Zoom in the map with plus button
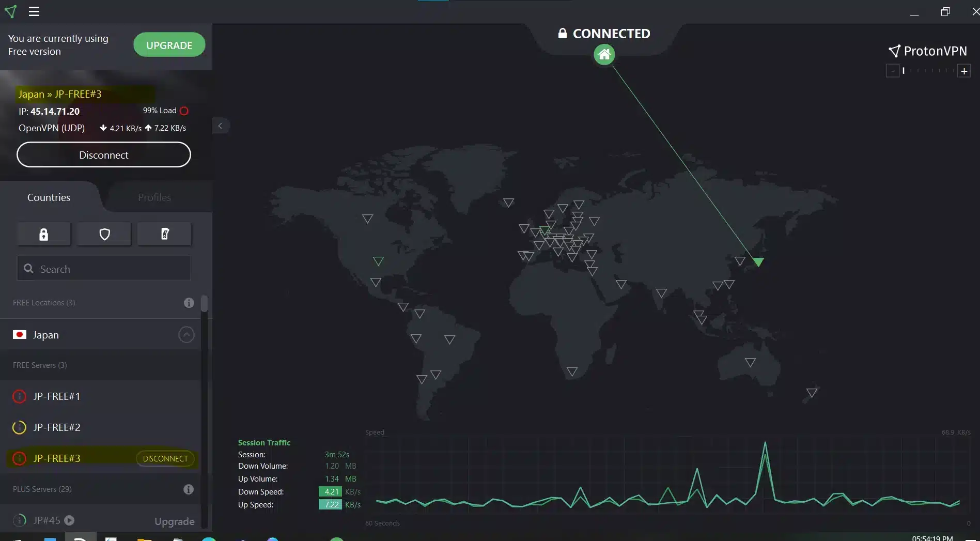Image resolution: width=980 pixels, height=541 pixels. [x=964, y=71]
